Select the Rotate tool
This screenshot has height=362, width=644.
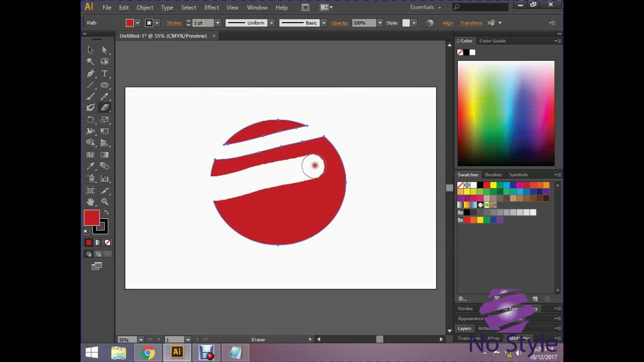[x=91, y=120]
